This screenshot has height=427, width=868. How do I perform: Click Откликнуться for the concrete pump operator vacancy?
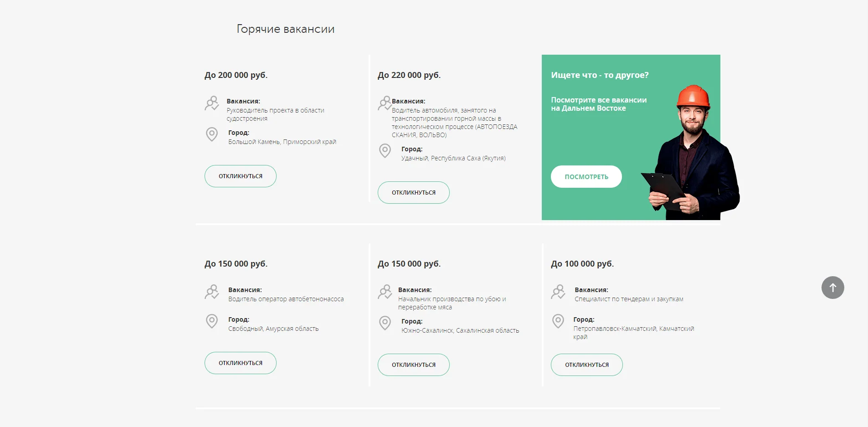pyautogui.click(x=241, y=363)
